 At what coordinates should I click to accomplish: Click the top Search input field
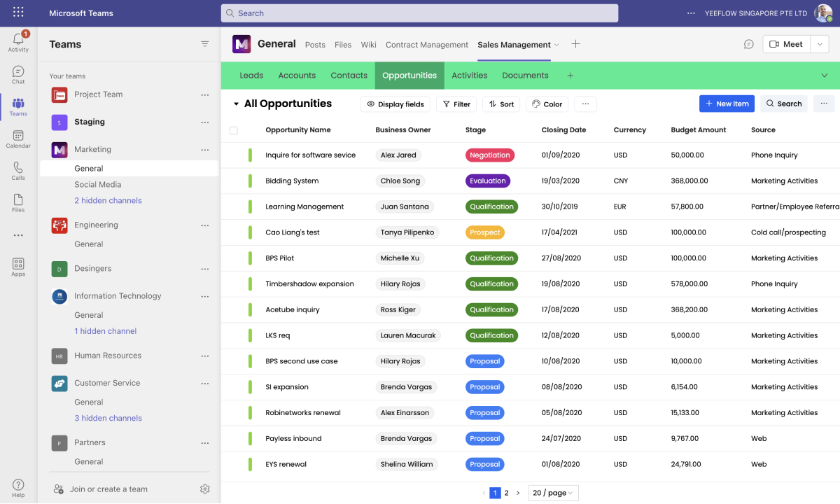[x=419, y=13]
